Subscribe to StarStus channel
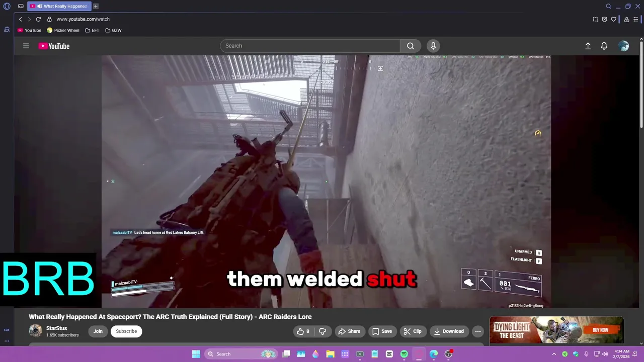The image size is (644, 362). click(x=126, y=331)
